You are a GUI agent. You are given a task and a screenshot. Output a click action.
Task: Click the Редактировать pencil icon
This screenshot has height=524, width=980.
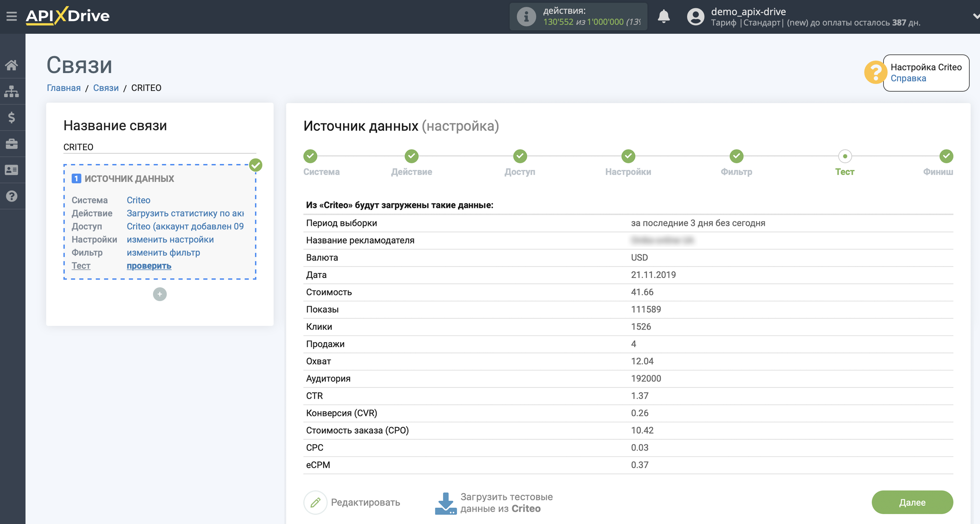[x=315, y=502]
